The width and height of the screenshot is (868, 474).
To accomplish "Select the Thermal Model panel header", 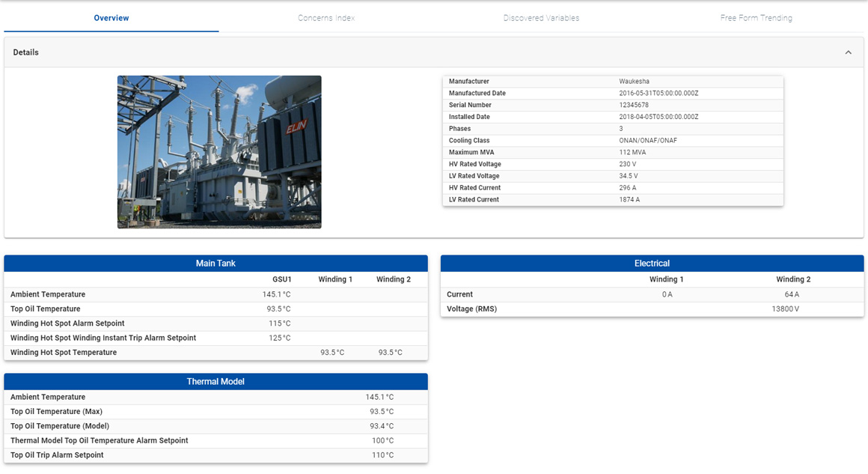I will [x=216, y=382].
